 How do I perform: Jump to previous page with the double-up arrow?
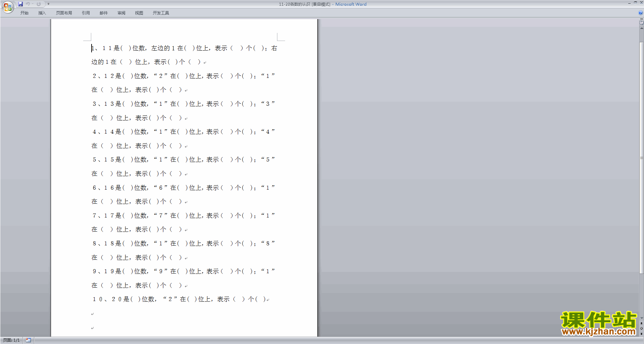point(641,323)
